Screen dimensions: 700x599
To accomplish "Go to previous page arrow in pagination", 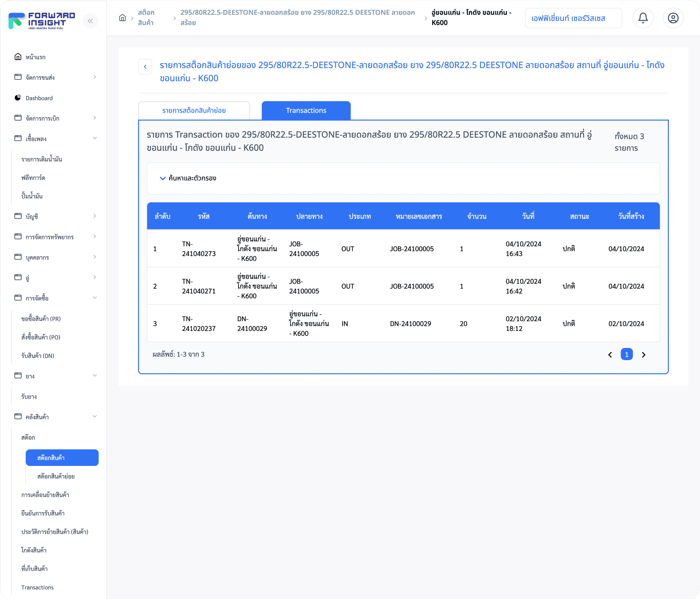I will pos(610,355).
